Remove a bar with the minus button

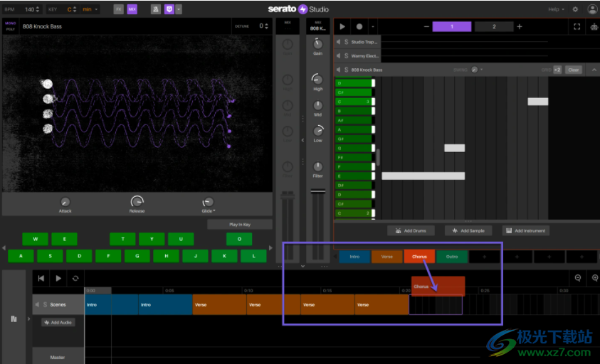point(426,26)
